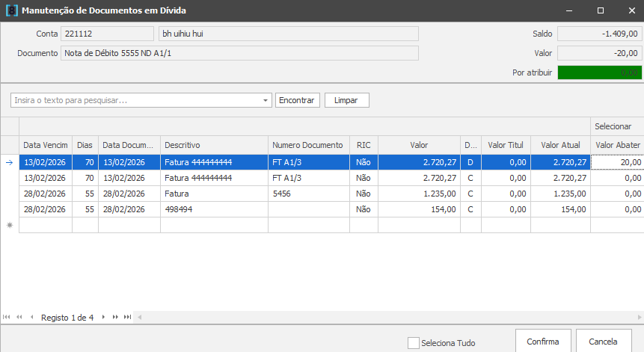Click the horizontal scrollbar left arrow
The width and height of the screenshot is (644, 352).
(x=138, y=317)
